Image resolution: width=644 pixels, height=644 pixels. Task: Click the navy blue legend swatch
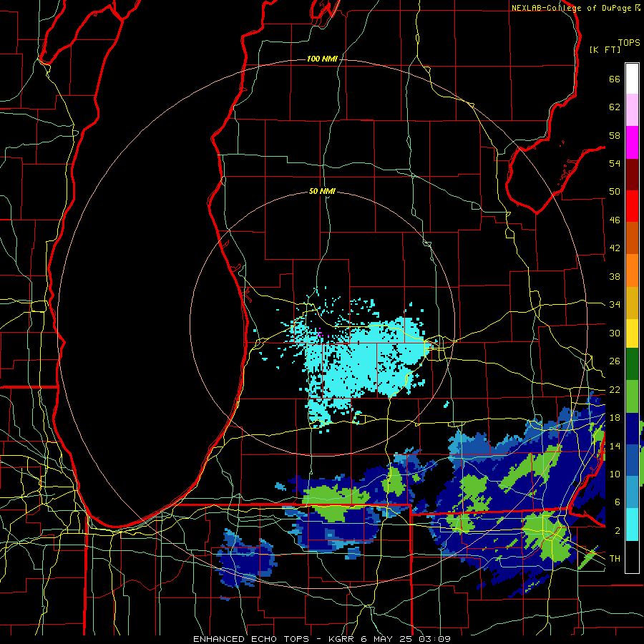(x=632, y=429)
